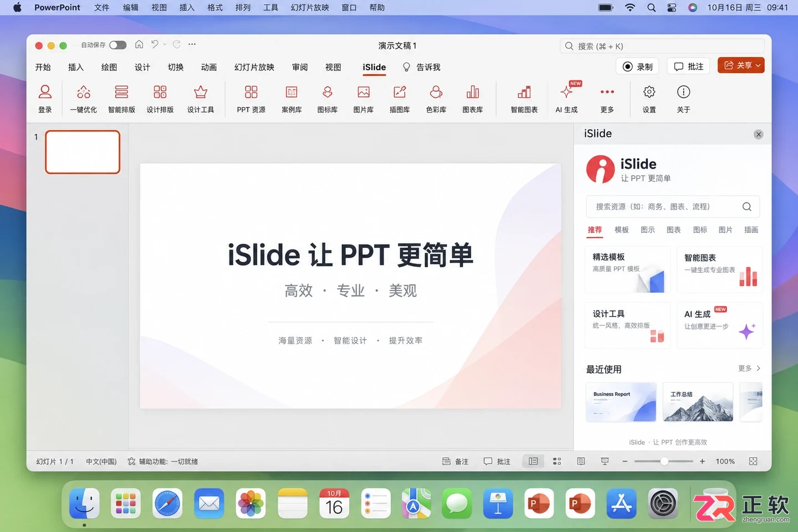Viewport: 798px width, 532px height.
Task: Expand 更多 recent items in panel
Action: (749, 369)
